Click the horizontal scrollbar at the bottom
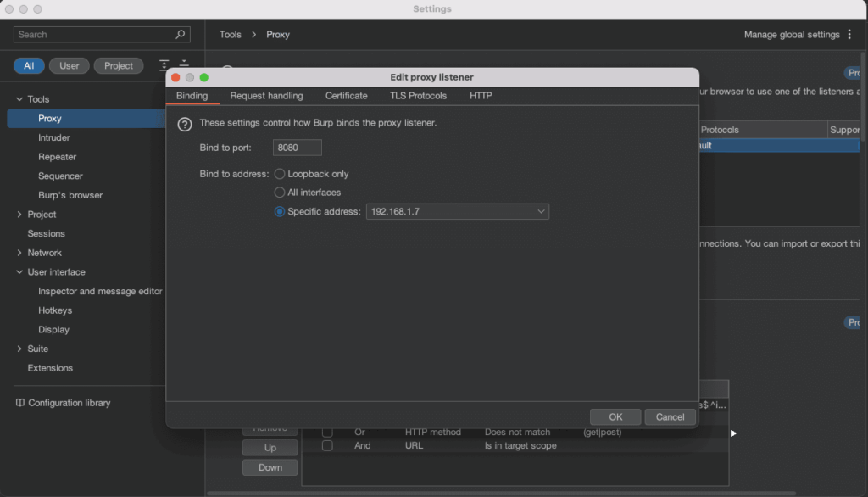 501,493
